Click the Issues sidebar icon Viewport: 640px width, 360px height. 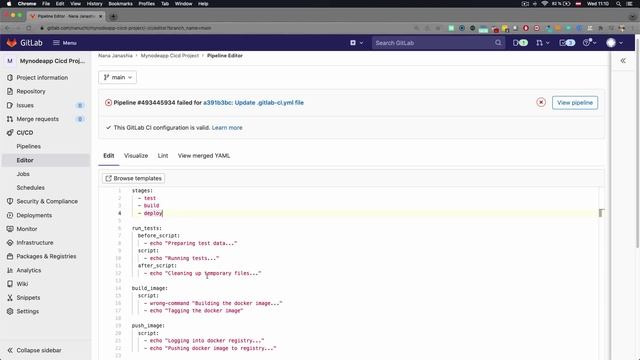[10, 105]
